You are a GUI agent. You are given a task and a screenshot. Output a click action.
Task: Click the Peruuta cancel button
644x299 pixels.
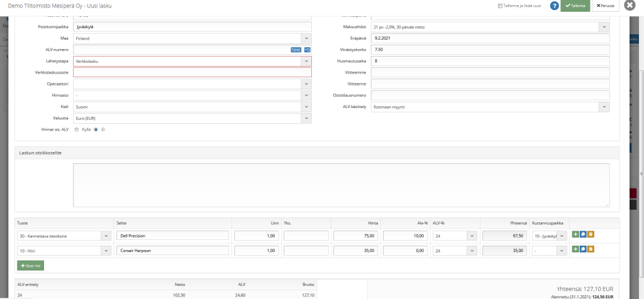click(605, 6)
